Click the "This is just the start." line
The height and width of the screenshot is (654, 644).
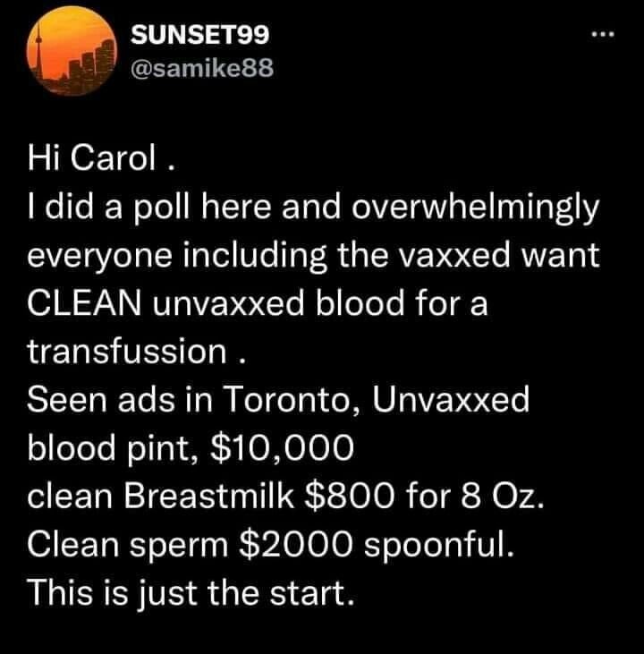pos(191,594)
